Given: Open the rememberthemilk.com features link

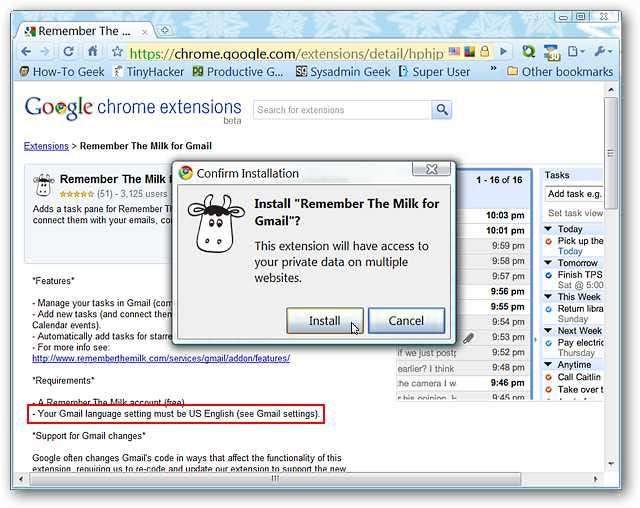Looking at the screenshot, I should [x=161, y=358].
